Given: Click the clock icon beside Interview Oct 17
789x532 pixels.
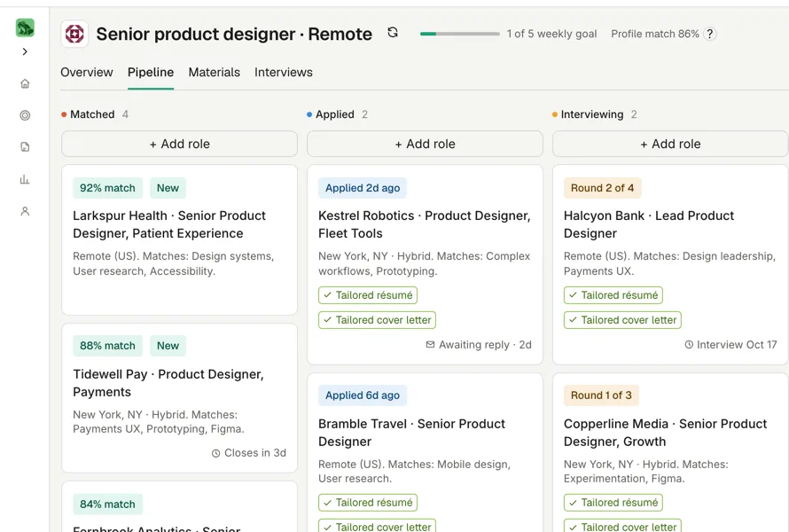Looking at the screenshot, I should click(689, 345).
